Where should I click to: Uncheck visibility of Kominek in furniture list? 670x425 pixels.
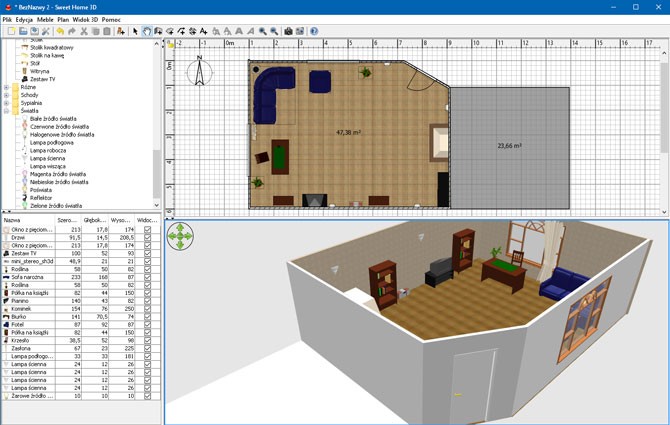coord(148,309)
